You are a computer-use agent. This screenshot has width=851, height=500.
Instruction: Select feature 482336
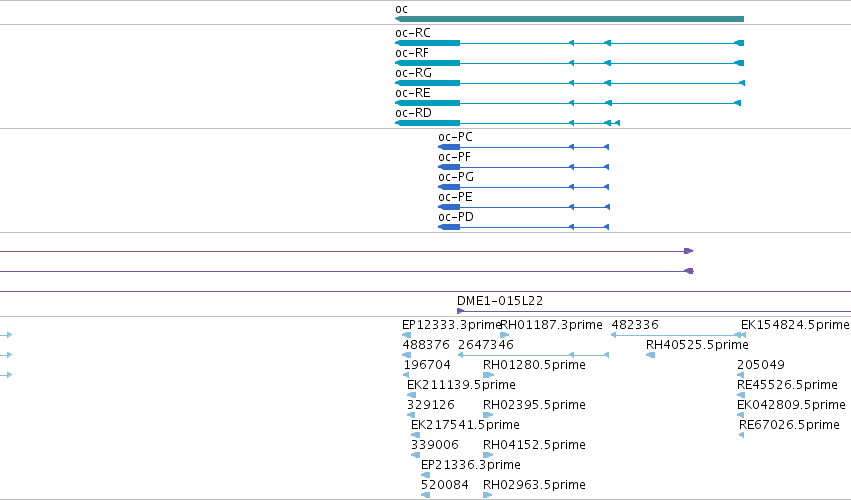click(635, 325)
